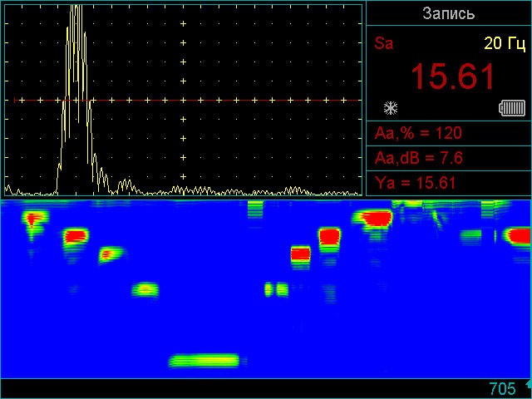Click the 705 frame counter
This screenshot has width=532, height=399.
click(x=502, y=389)
